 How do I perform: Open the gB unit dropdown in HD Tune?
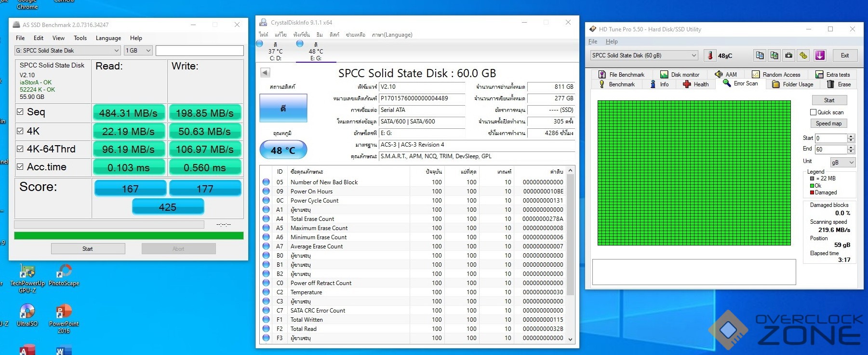point(842,163)
